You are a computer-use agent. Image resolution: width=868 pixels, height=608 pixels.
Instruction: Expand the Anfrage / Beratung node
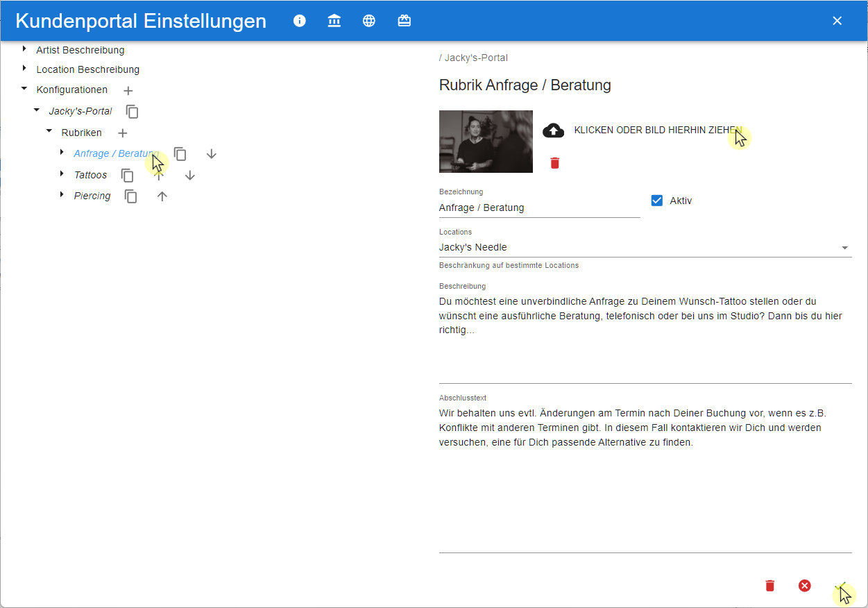coord(62,153)
